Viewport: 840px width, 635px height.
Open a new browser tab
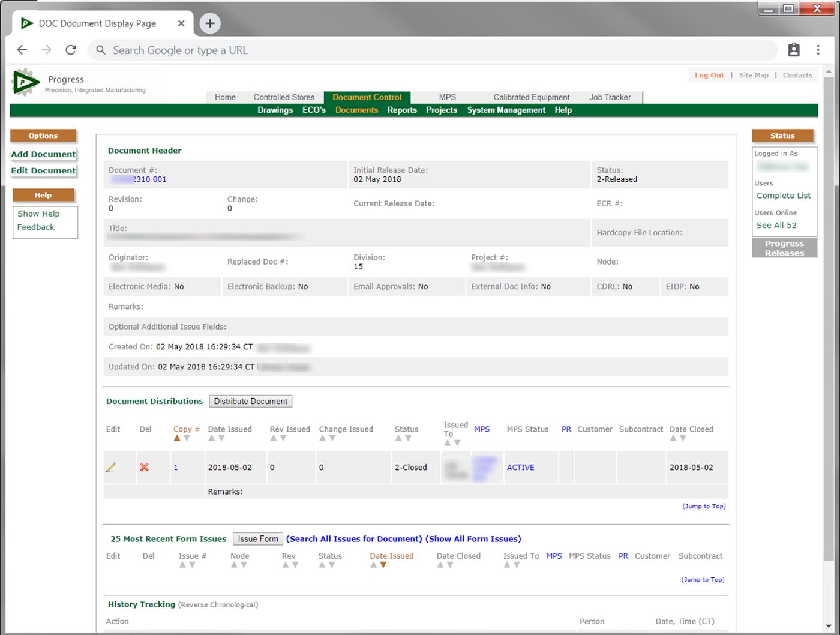point(210,23)
